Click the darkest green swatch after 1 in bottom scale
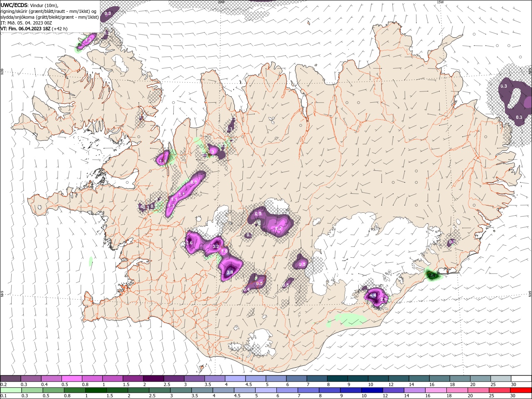The height and width of the screenshot is (399, 532). coord(96,390)
